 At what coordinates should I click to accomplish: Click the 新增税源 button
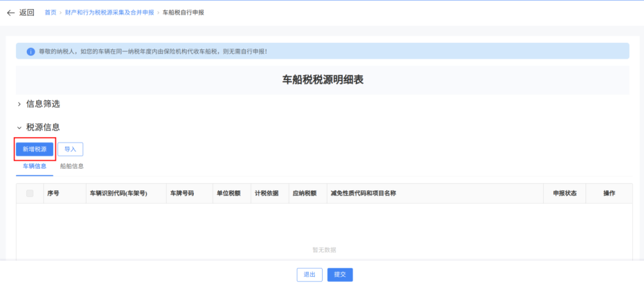tap(35, 150)
